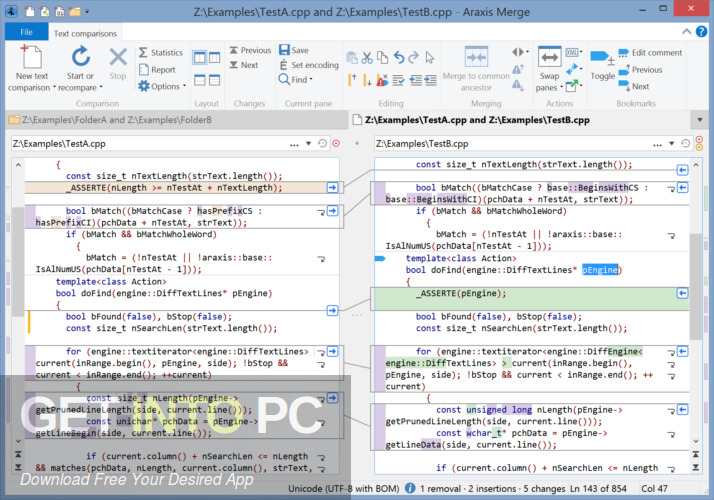Screen dimensions: 714x500
Task: Select the highlighted pEngine text in right pane
Action: coord(600,270)
